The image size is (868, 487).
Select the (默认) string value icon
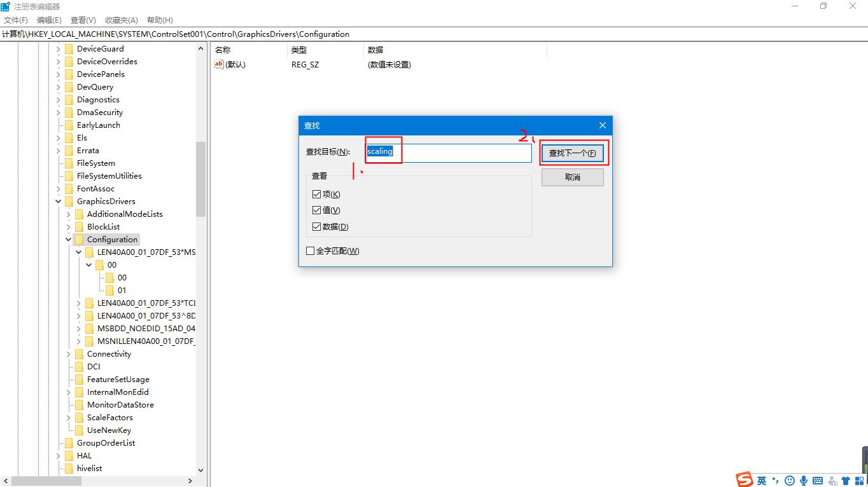[x=219, y=64]
